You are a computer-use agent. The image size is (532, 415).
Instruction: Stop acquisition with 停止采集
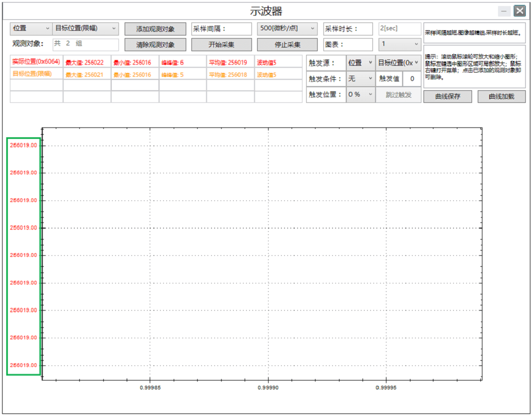(287, 45)
